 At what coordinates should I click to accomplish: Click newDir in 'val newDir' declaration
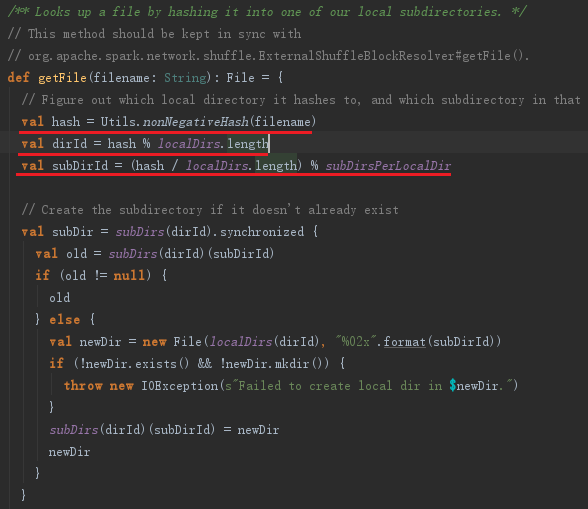[100, 342]
